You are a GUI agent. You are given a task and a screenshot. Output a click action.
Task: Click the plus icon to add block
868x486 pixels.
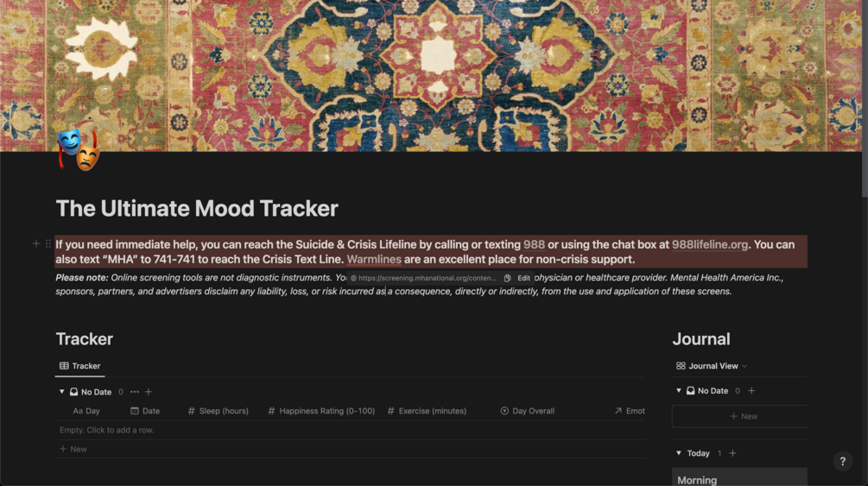pyautogui.click(x=36, y=243)
